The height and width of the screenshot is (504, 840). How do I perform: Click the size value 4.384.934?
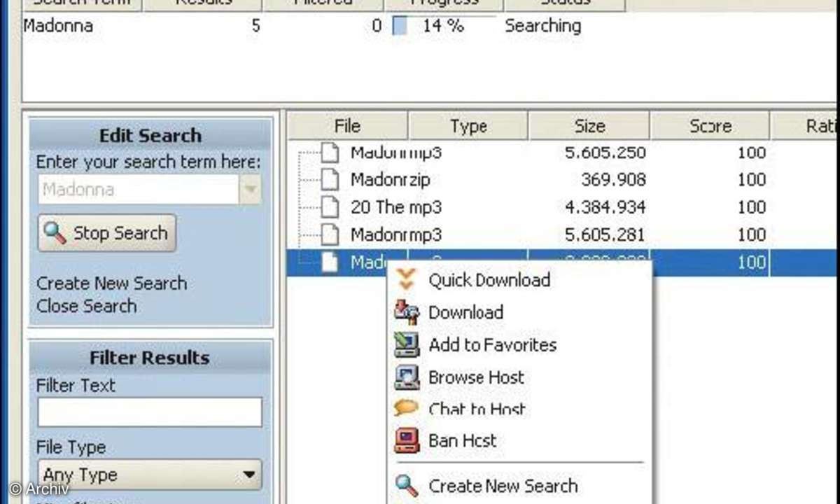(605, 207)
